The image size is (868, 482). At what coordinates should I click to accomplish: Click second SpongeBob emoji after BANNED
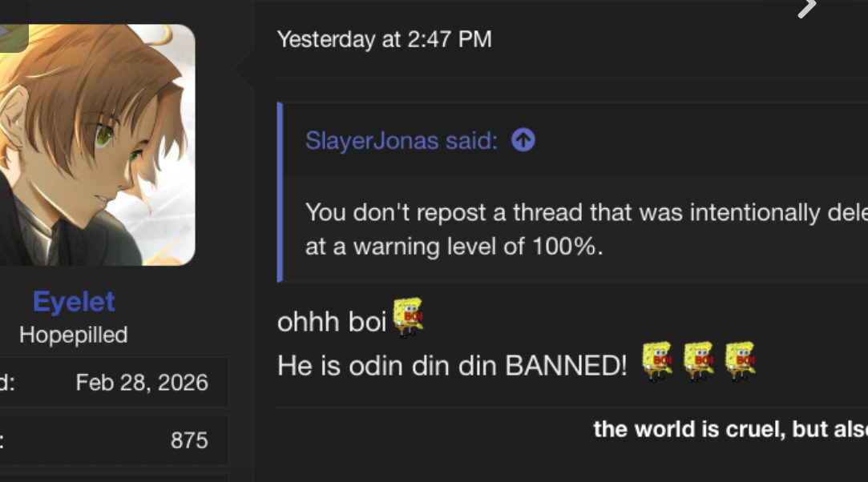[698, 362]
